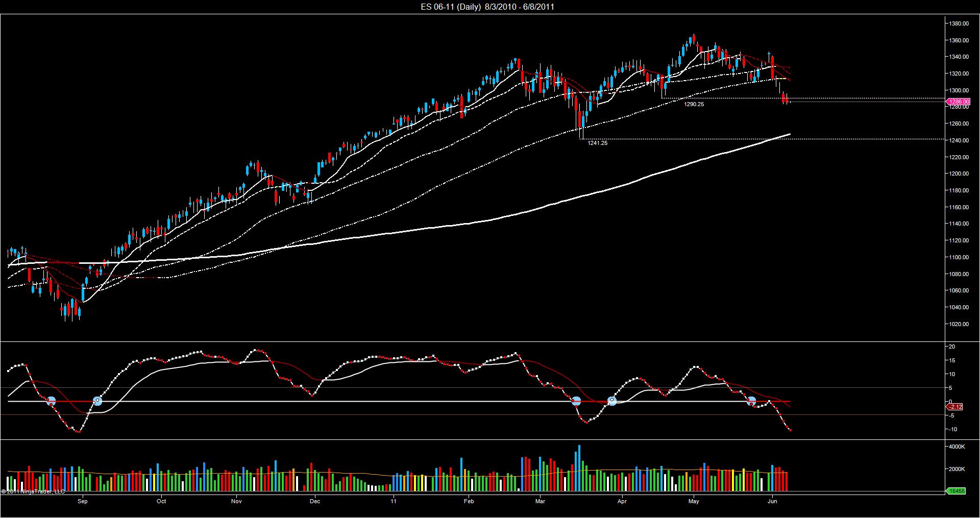Click the 20 label on the oscillator axis
The width and height of the screenshot is (980, 518).
coord(952,347)
